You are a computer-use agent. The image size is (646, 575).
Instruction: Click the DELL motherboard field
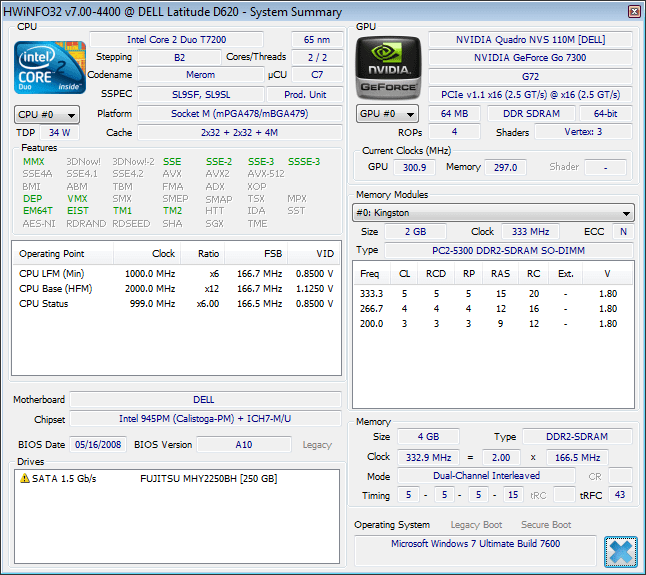[205, 400]
